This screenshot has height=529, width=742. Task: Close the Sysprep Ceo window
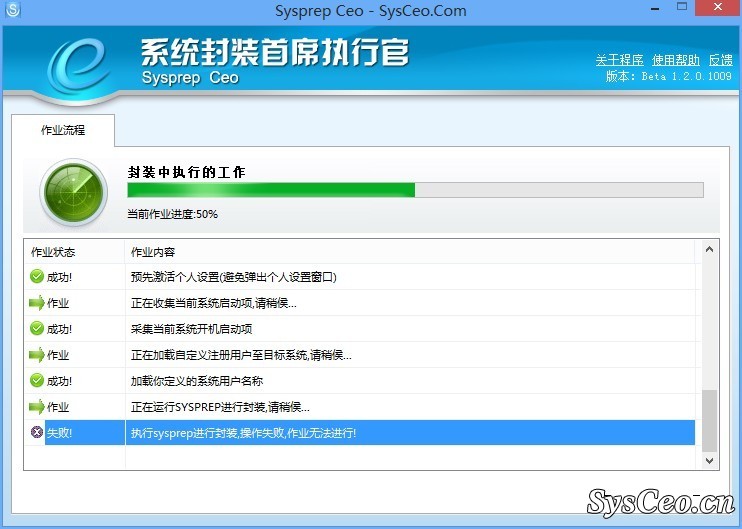coord(718,7)
